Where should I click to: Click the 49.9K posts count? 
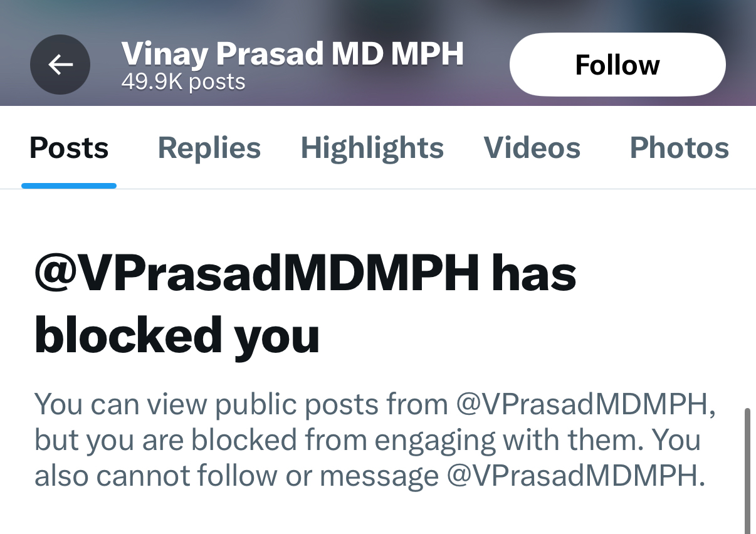[184, 81]
